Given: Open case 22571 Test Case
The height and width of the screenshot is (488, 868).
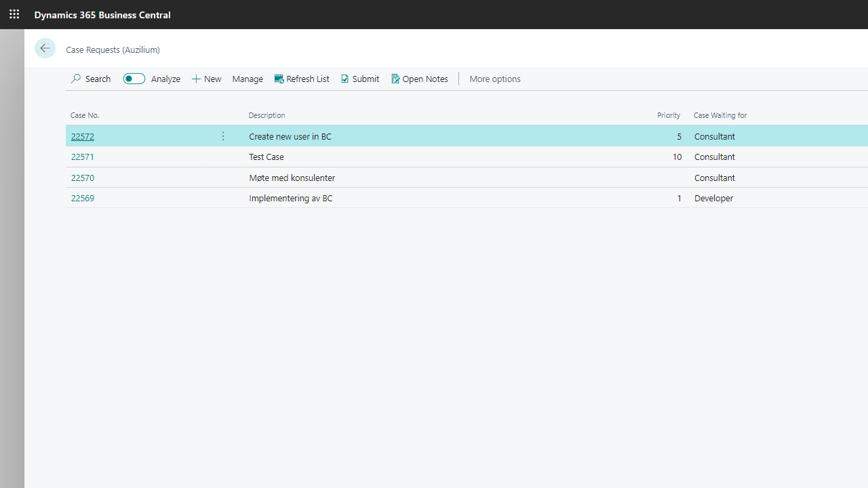Looking at the screenshot, I should tap(82, 157).
